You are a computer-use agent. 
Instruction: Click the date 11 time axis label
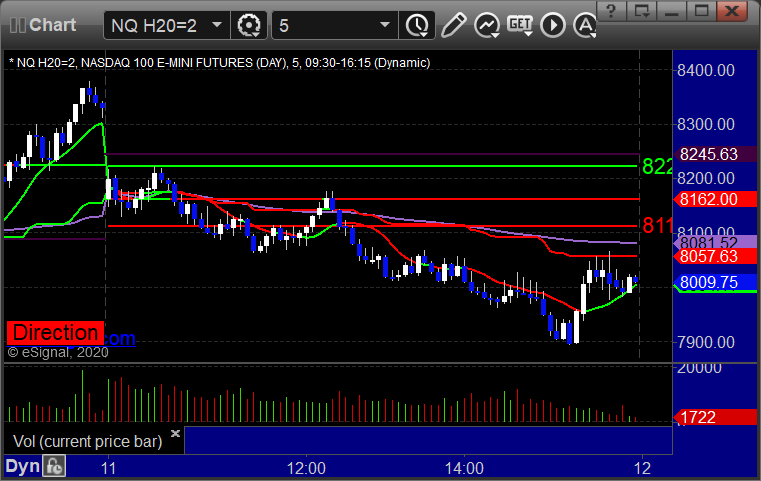coord(109,468)
